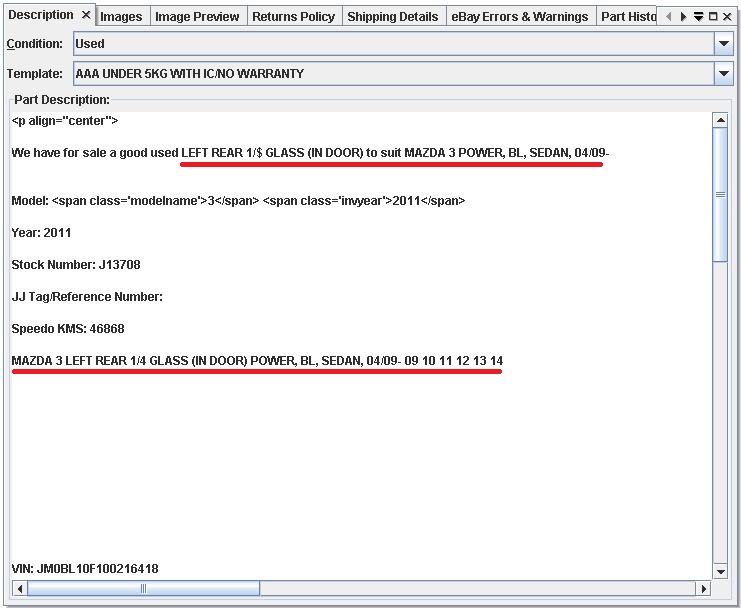Open the Images tab
Viewport: 741px width, 608px height.
[121, 17]
